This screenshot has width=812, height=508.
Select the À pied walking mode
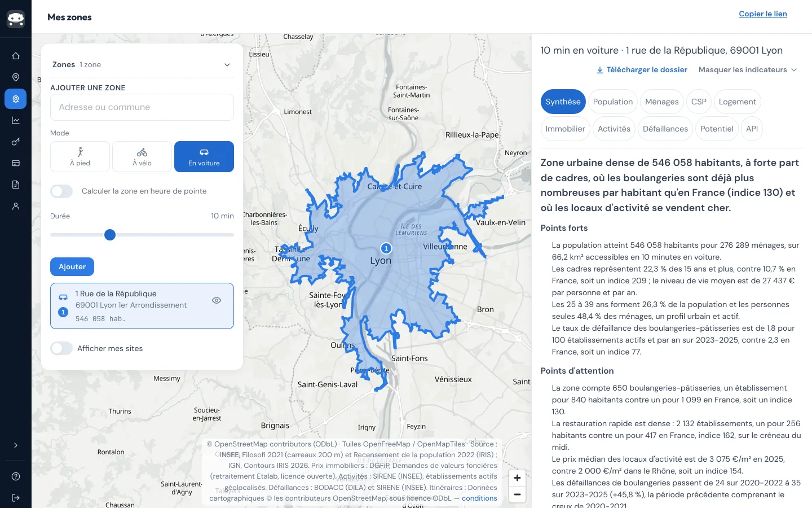tap(80, 156)
